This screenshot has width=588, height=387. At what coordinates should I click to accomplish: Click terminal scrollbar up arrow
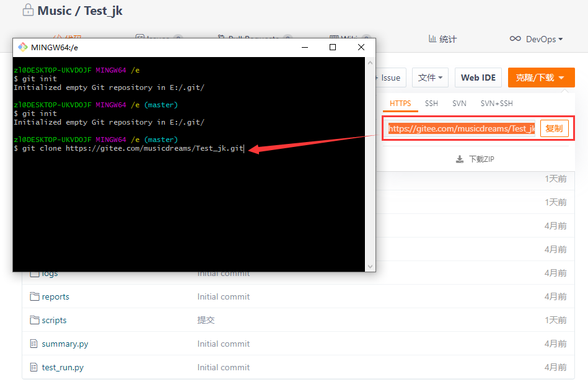click(x=370, y=63)
